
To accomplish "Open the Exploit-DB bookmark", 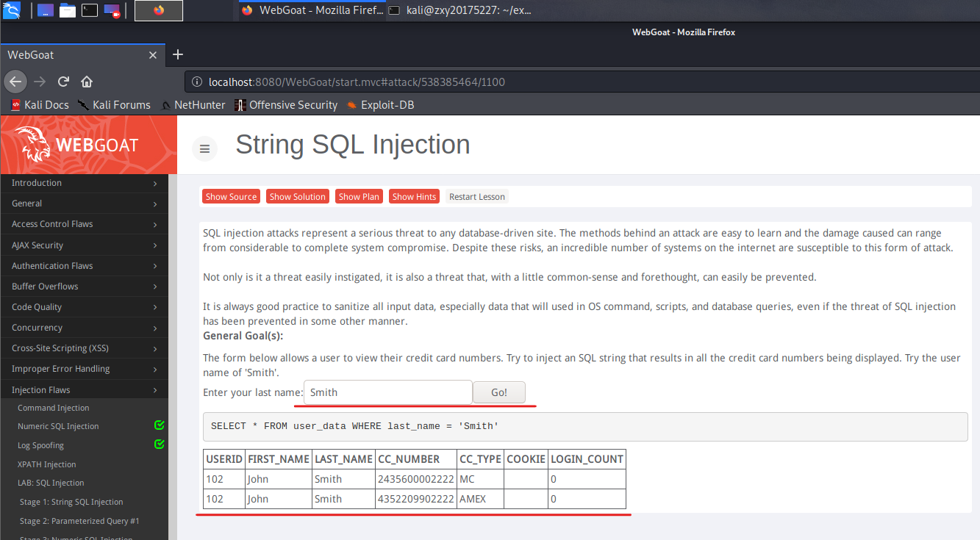I will (x=380, y=105).
